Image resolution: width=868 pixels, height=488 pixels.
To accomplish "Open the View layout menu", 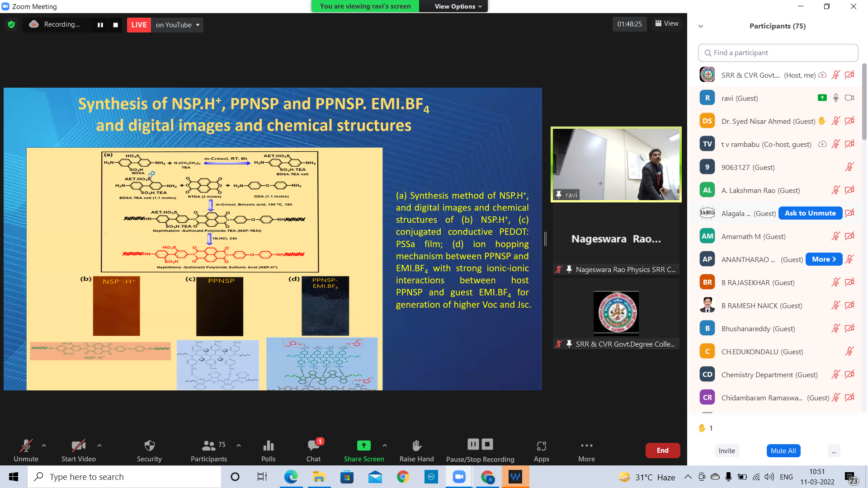I will click(x=667, y=23).
